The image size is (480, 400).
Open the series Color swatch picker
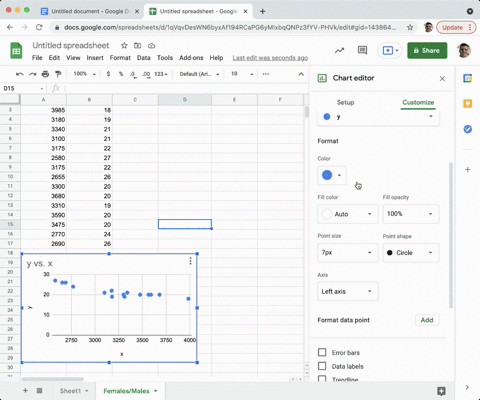[x=332, y=175]
